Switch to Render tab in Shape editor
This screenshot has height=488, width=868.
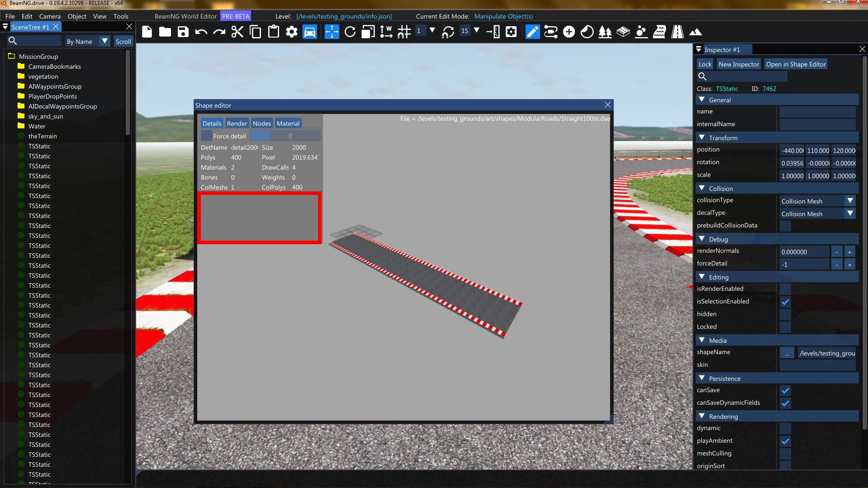click(x=237, y=123)
